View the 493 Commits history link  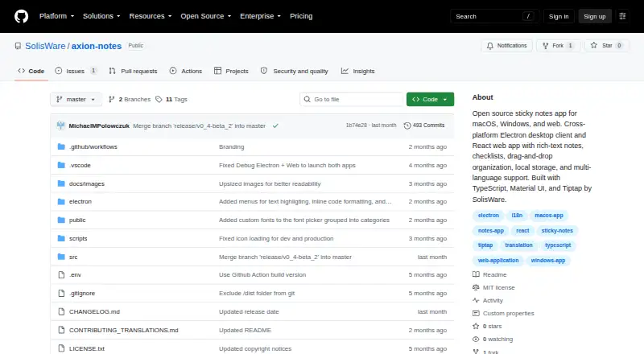(x=424, y=126)
